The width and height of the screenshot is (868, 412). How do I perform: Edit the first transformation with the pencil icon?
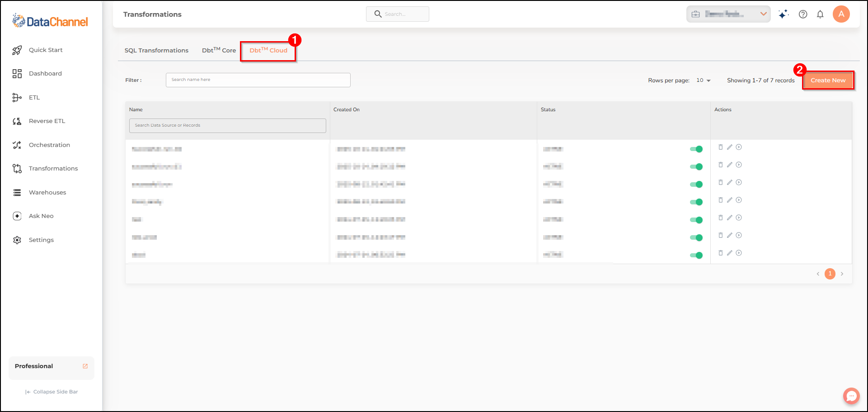point(730,147)
